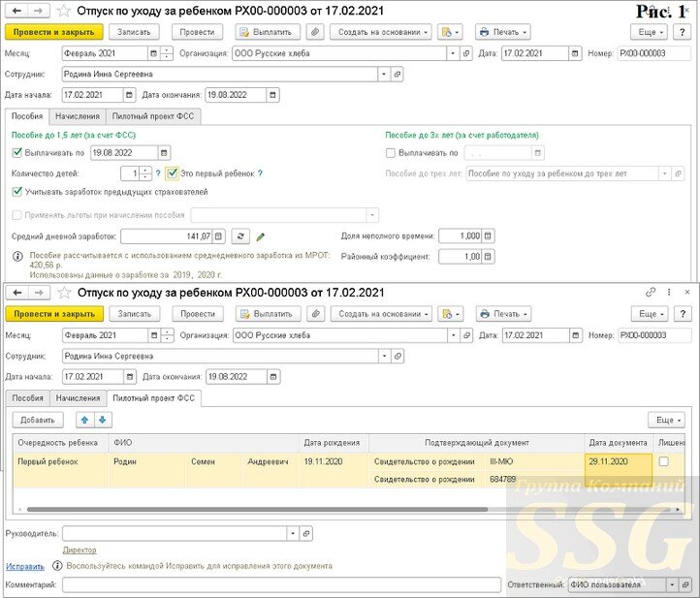The height and width of the screenshot is (598, 700).
Task: Expand Руководитель dropdown
Action: 293,533
